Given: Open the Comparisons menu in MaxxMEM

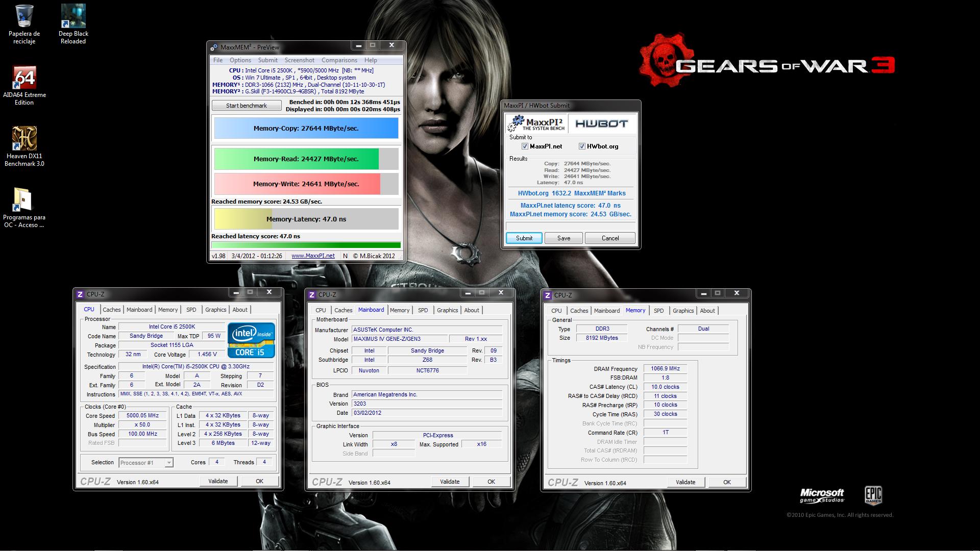Looking at the screenshot, I should tap(339, 60).
